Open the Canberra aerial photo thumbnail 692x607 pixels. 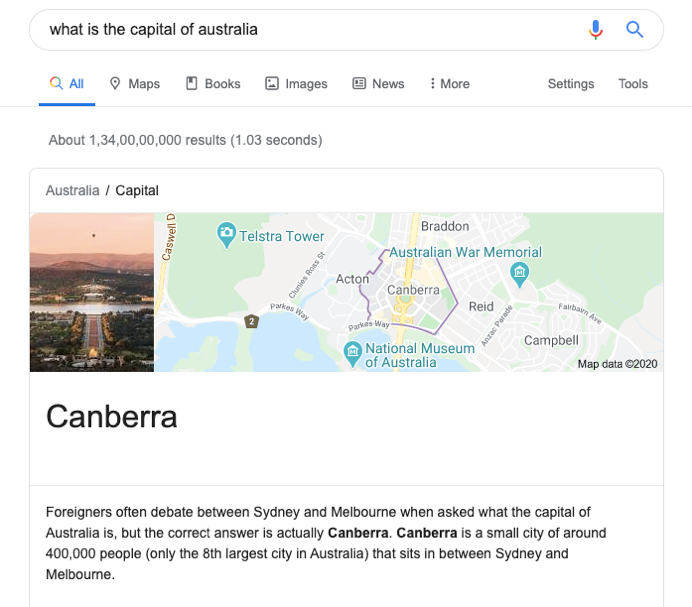(92, 292)
